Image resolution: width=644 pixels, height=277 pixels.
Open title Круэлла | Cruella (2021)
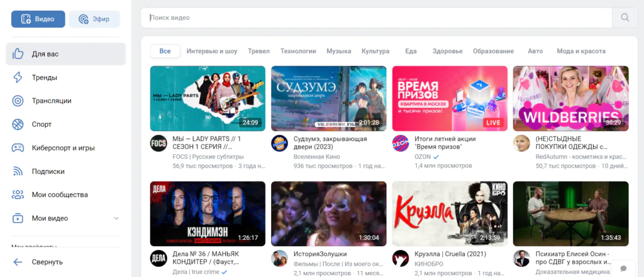450,254
